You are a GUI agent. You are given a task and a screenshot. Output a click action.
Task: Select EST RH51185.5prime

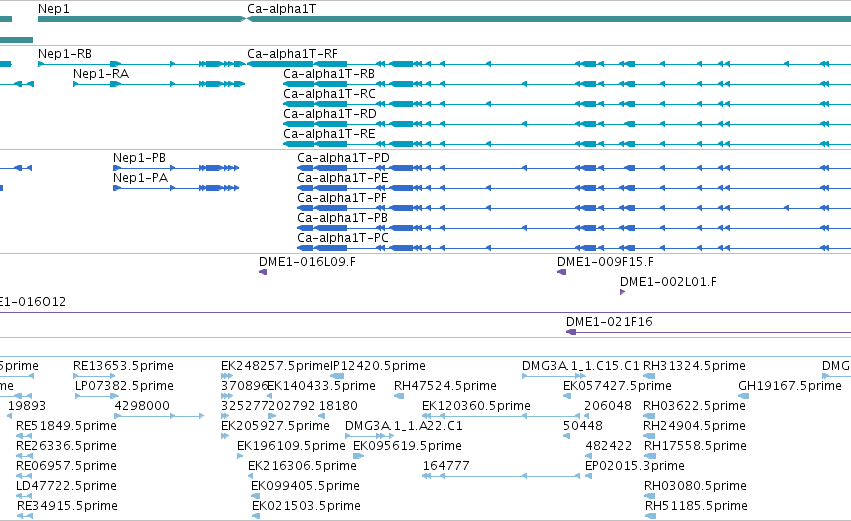coord(696,506)
